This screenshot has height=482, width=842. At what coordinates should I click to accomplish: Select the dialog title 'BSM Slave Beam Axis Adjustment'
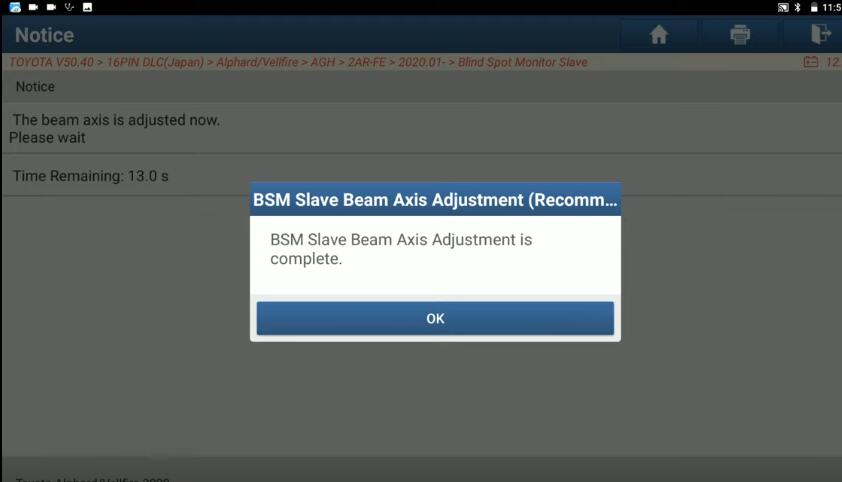pos(435,200)
